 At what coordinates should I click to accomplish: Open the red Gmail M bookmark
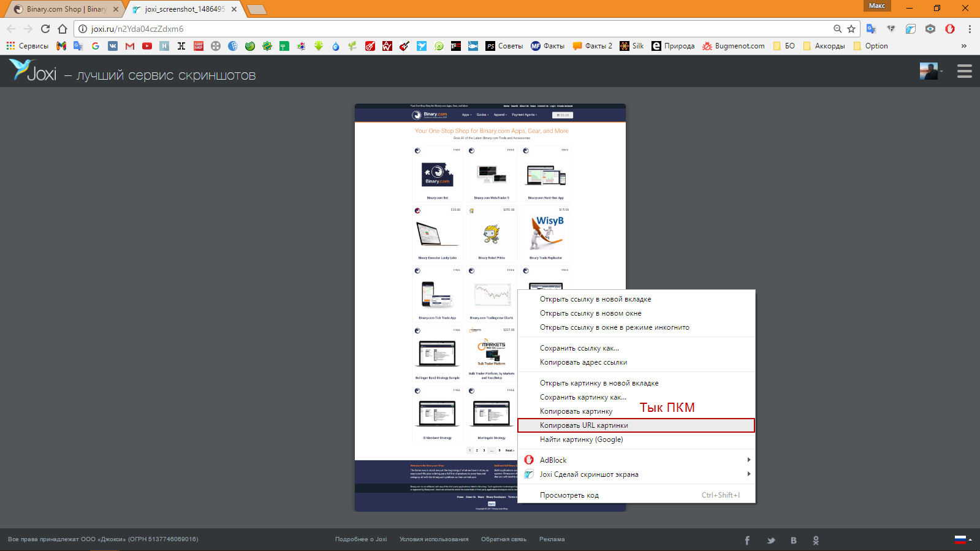click(x=130, y=46)
